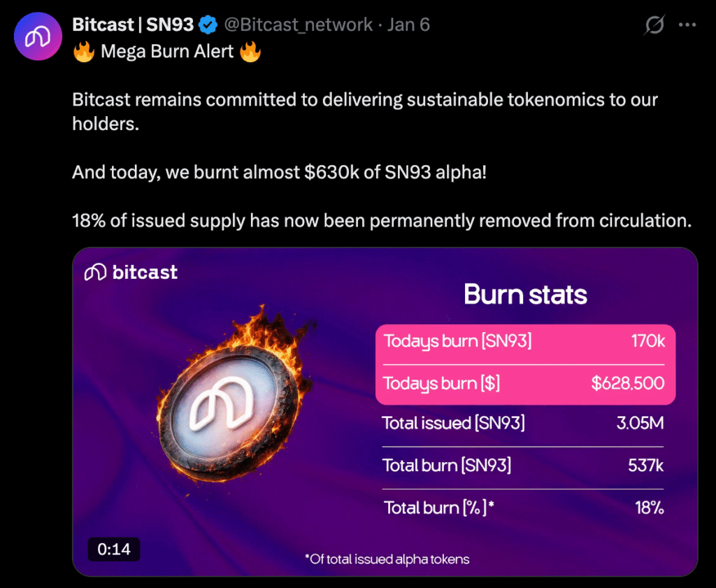
Task: Click the bitcast logo inside the video
Action: 131,272
